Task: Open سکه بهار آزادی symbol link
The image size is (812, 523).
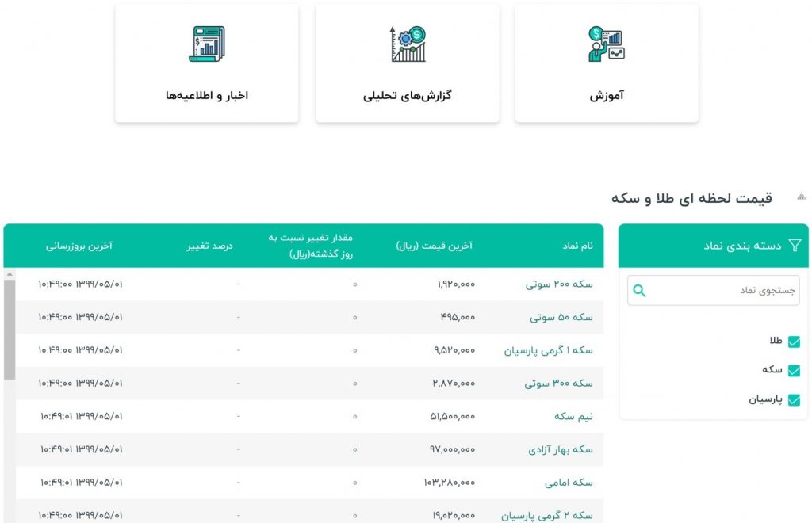Action: [x=561, y=449]
